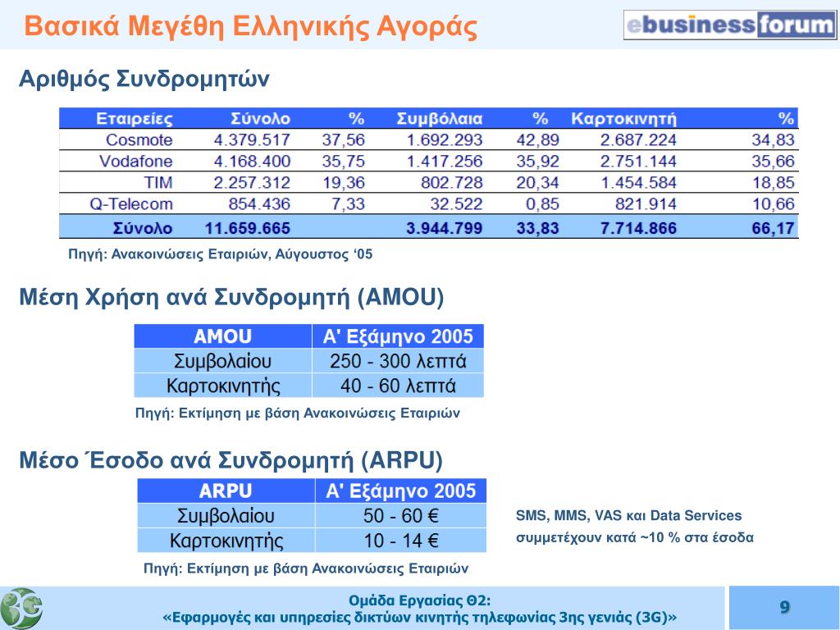The height and width of the screenshot is (630, 840).
Task: Select the heading Αριθμός Συνδρομητών
Action: tap(144, 79)
